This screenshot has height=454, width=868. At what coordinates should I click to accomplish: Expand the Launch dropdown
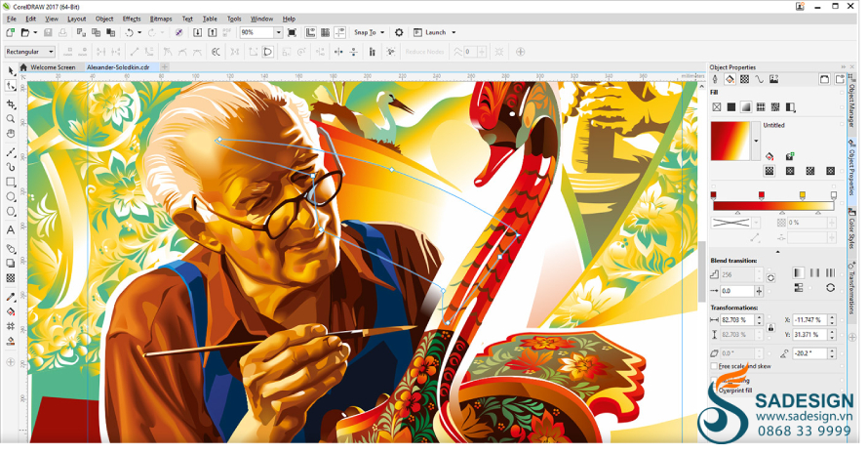tap(454, 32)
